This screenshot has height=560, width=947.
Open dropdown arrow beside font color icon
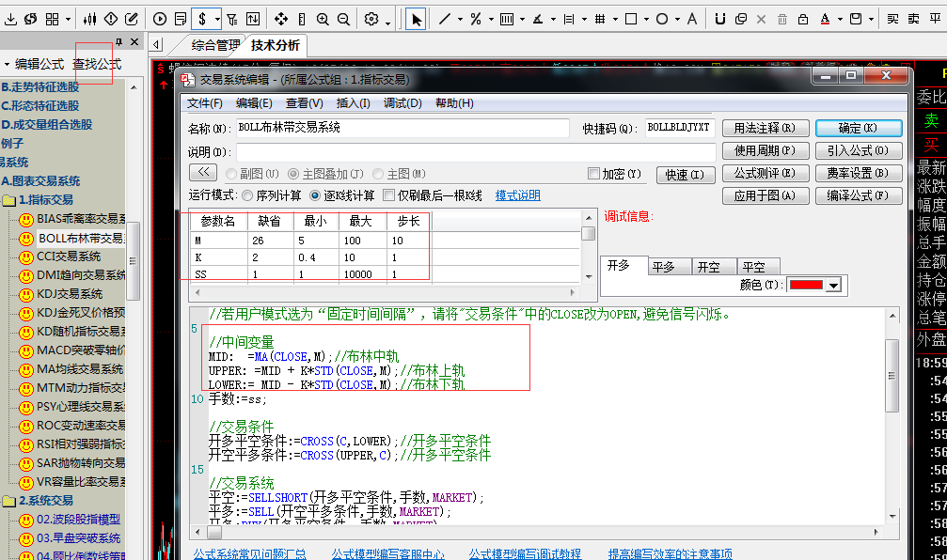click(x=840, y=20)
